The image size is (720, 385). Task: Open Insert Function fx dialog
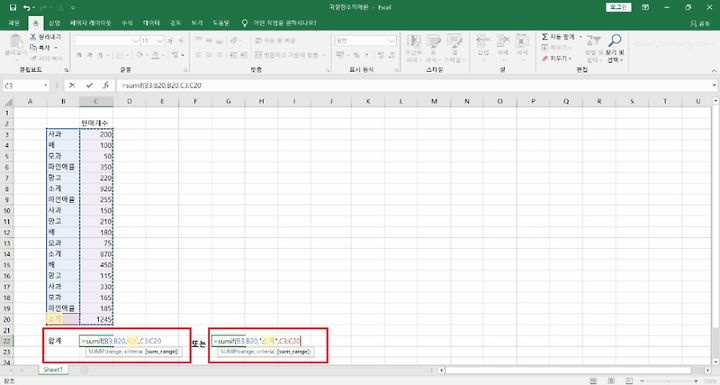[x=106, y=85]
